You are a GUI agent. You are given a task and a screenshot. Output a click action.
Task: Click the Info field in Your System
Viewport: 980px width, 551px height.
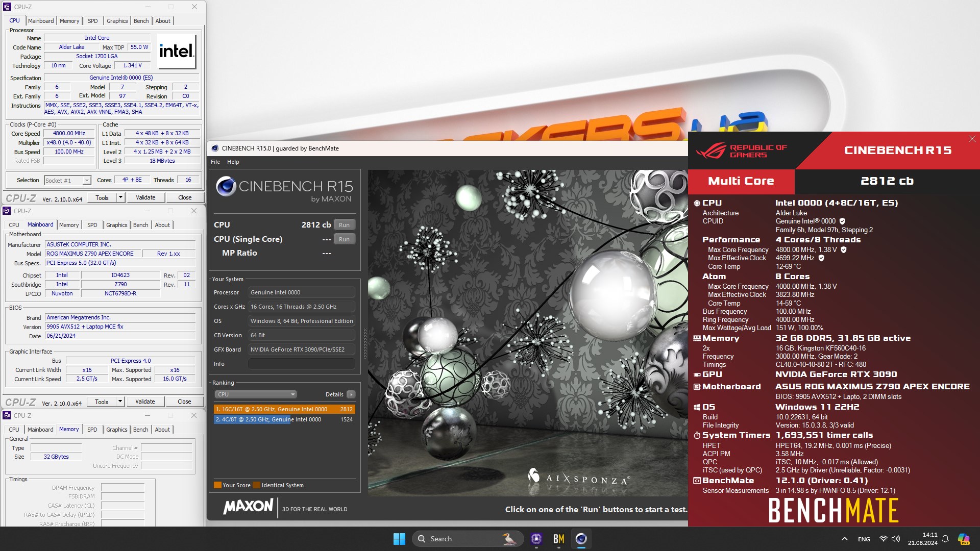click(301, 364)
